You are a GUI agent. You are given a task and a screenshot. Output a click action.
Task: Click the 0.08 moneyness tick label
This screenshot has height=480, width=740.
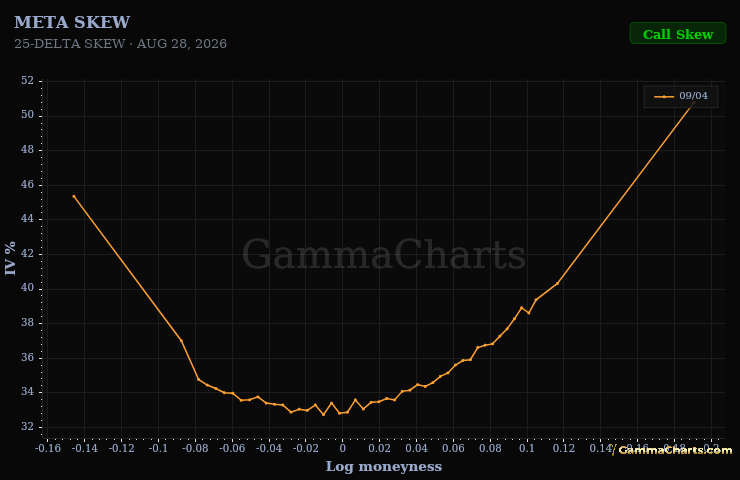click(x=490, y=448)
